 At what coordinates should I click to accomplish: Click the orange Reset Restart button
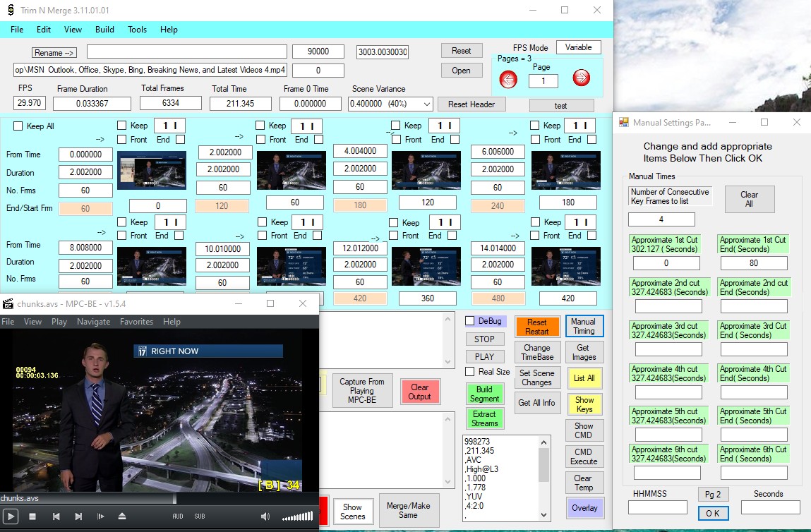(536, 327)
